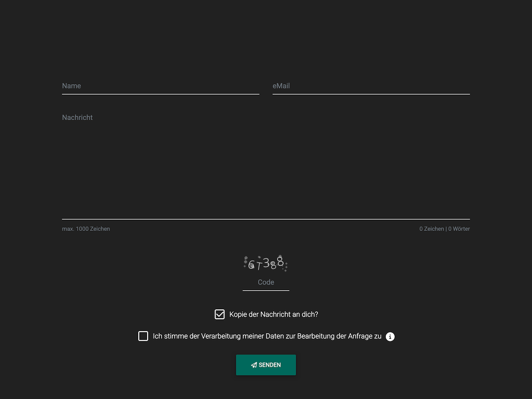This screenshot has height=399, width=532.
Task: Click into the Nachricht text area
Action: click(x=266, y=164)
